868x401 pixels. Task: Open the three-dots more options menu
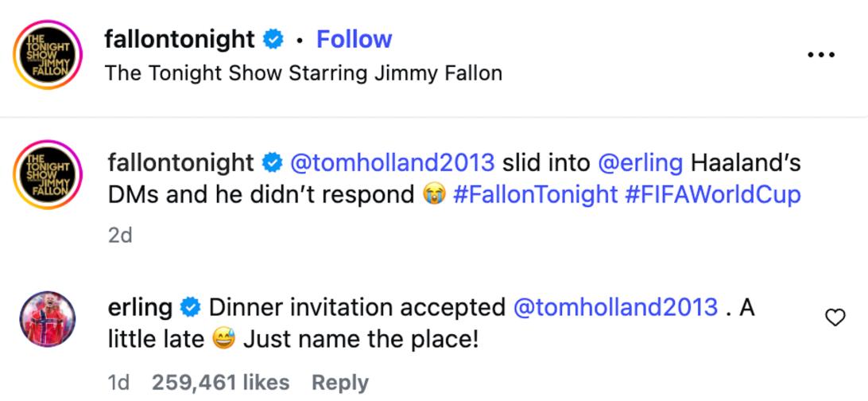[x=821, y=55]
